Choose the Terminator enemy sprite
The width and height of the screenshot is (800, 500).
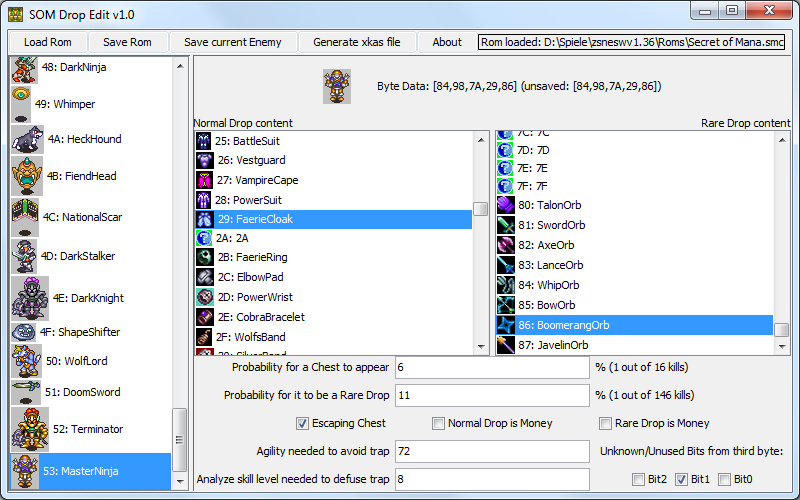30,429
